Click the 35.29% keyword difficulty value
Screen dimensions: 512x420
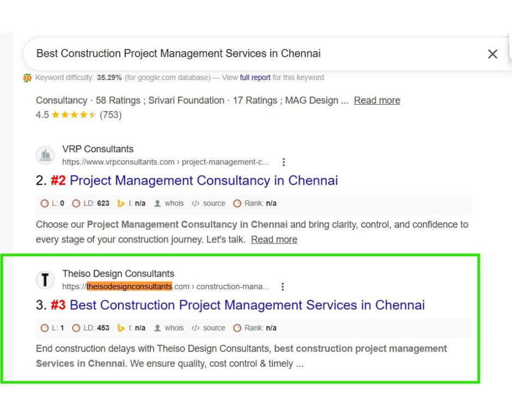tap(109, 78)
